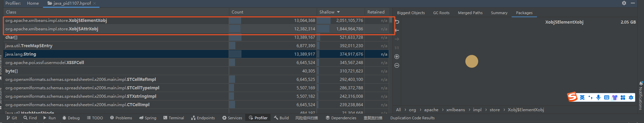Close the java_pid1107.hprof tab

pos(95,3)
